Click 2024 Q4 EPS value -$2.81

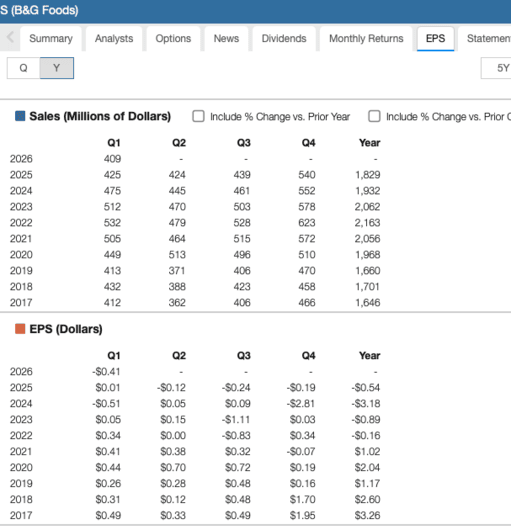pyautogui.click(x=301, y=403)
